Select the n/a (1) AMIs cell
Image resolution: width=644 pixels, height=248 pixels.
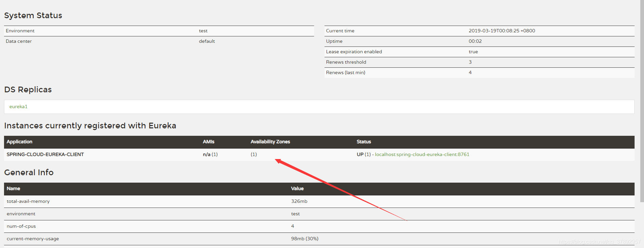tap(210, 154)
